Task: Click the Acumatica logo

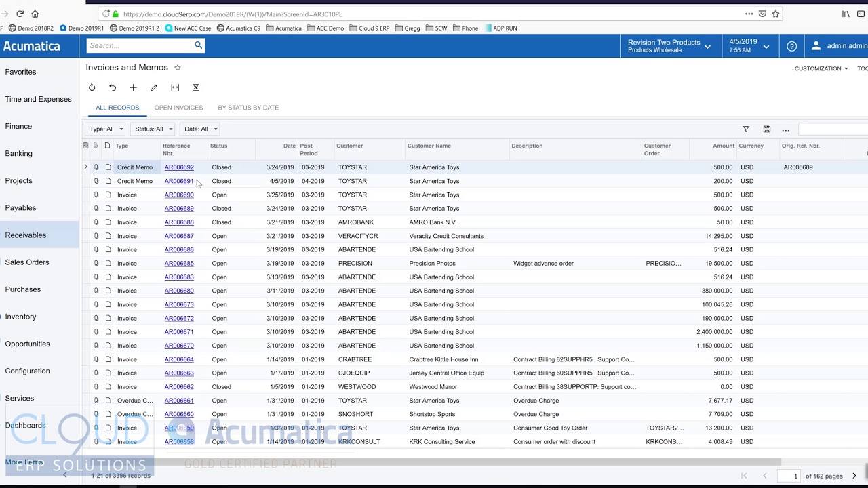Action: [x=32, y=46]
